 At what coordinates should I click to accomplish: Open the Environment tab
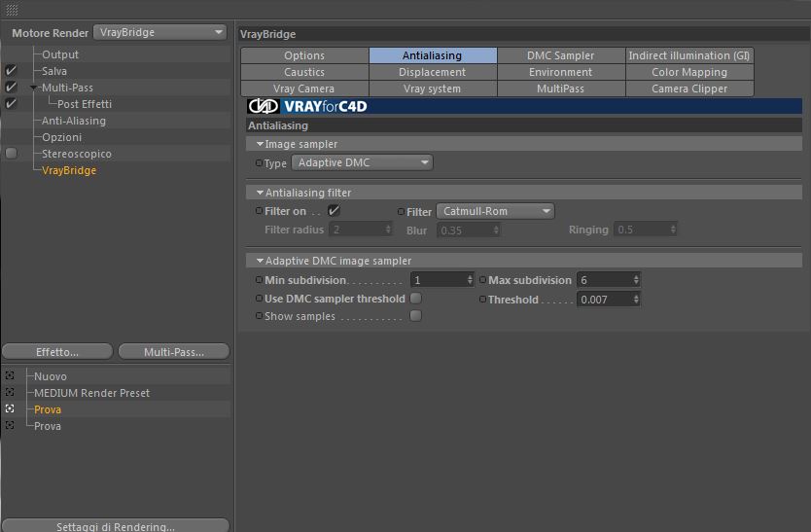point(561,72)
